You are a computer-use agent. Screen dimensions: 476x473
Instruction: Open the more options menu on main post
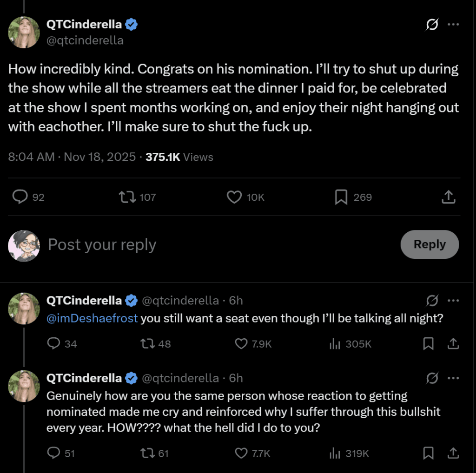click(453, 25)
